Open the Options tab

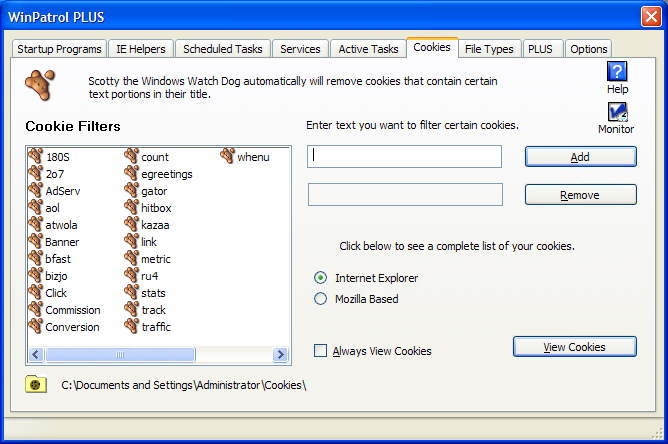point(589,49)
